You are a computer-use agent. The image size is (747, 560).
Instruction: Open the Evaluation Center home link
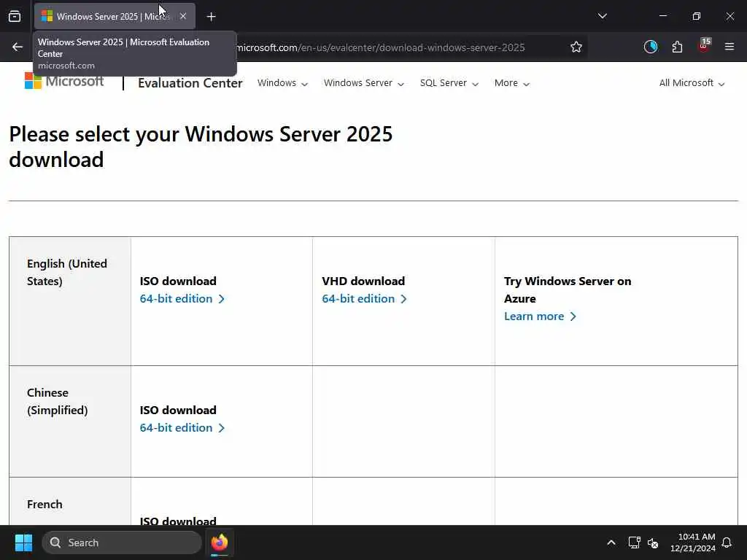coord(190,83)
